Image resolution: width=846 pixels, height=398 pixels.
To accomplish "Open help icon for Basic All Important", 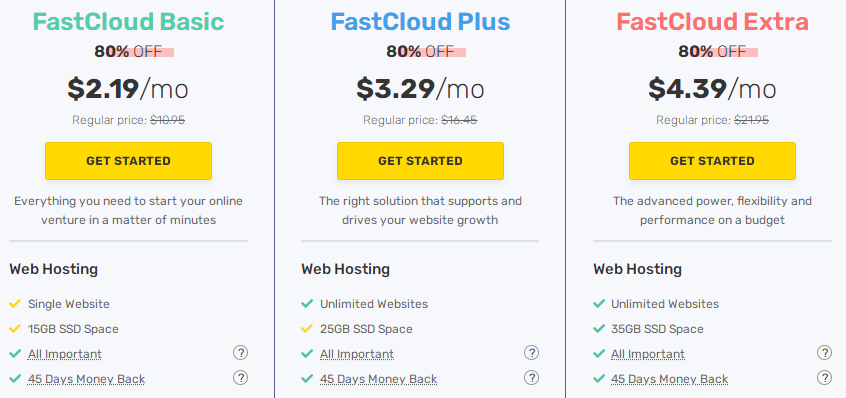I will 241,353.
